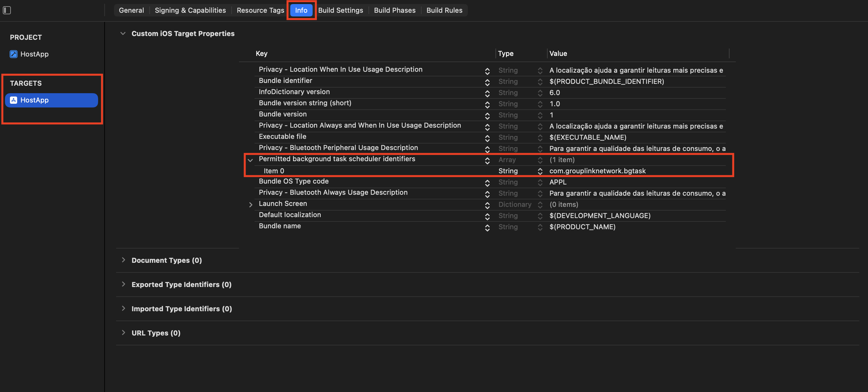
Task: Expand Exported Type Identifiers (0) section
Action: tap(123, 284)
